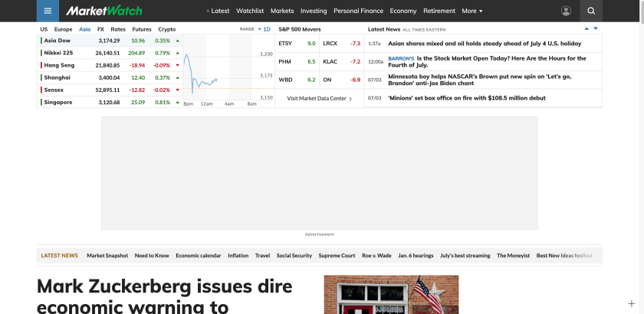Click the Sensex red down arrow
644x314 pixels.
tap(177, 90)
